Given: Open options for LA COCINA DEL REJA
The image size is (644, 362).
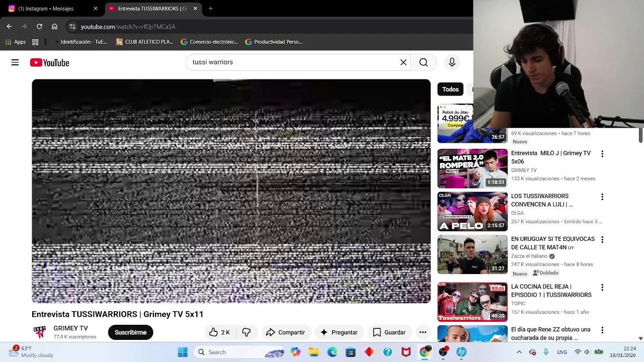Looking at the screenshot, I should point(602,288).
